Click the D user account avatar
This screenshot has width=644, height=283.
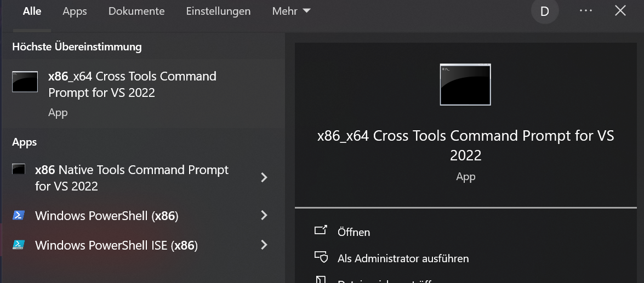[545, 11]
